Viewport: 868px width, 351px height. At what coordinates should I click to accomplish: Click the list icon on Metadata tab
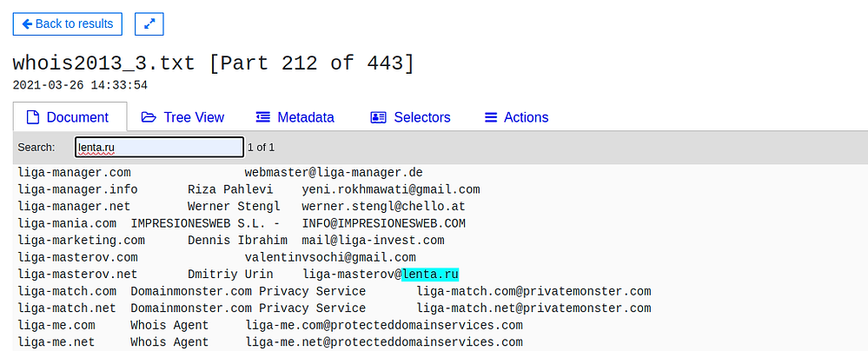263,117
